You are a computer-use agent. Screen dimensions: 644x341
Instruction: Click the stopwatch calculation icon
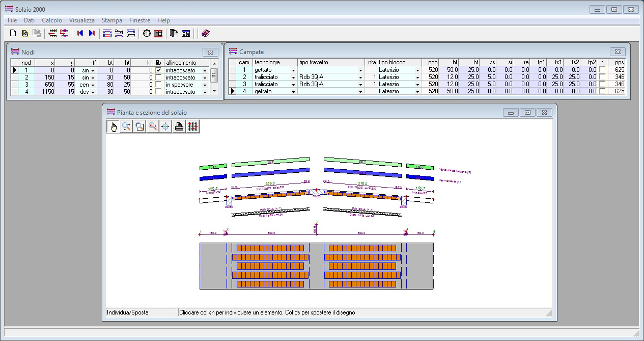tap(147, 33)
